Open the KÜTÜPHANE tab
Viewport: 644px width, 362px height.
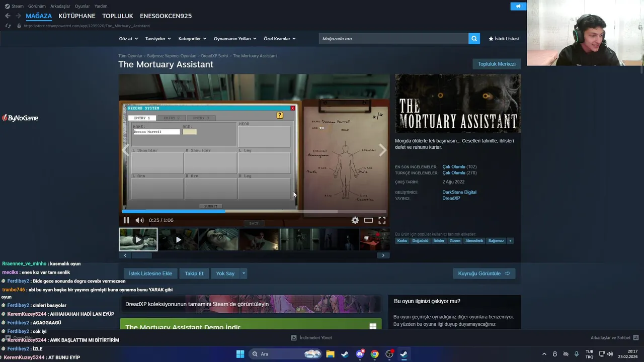pos(77,16)
